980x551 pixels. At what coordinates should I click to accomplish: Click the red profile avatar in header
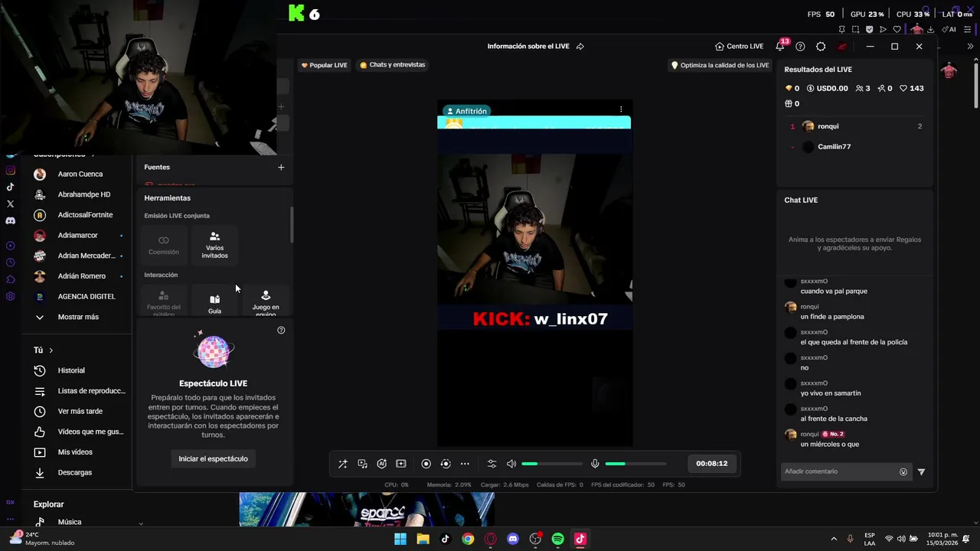[x=842, y=46]
